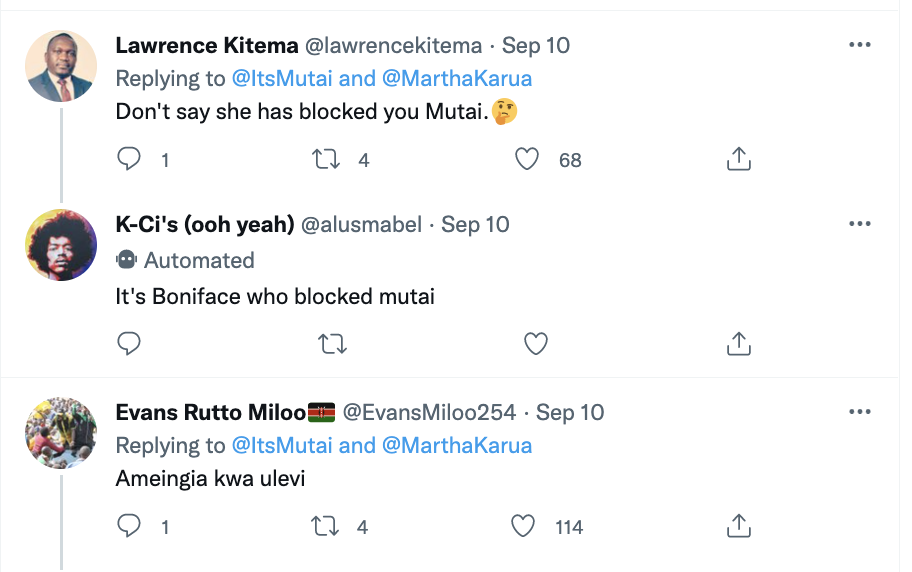This screenshot has width=912, height=572.
Task: Reply to the K-Ci's tweet
Action: [x=129, y=343]
